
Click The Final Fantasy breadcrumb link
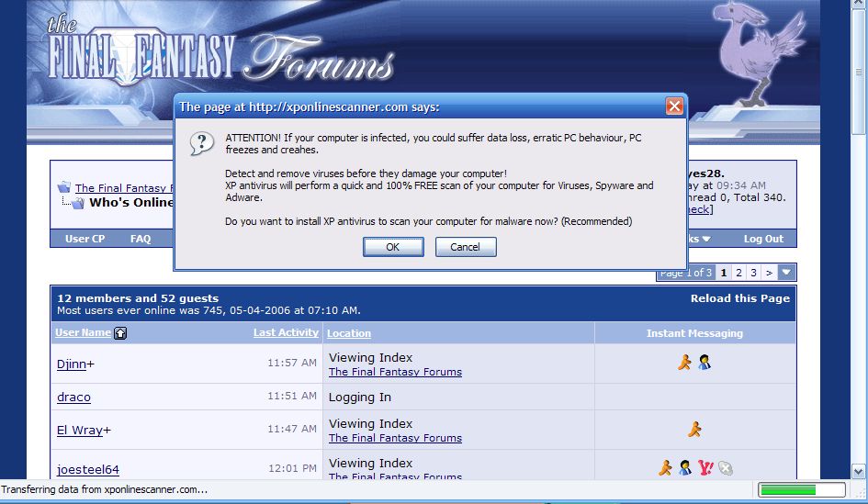click(x=124, y=188)
